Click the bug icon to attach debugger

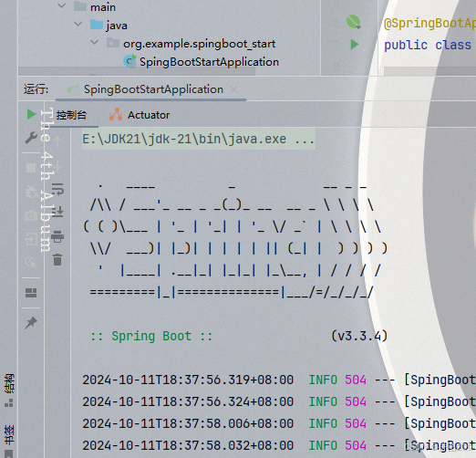tap(31, 192)
